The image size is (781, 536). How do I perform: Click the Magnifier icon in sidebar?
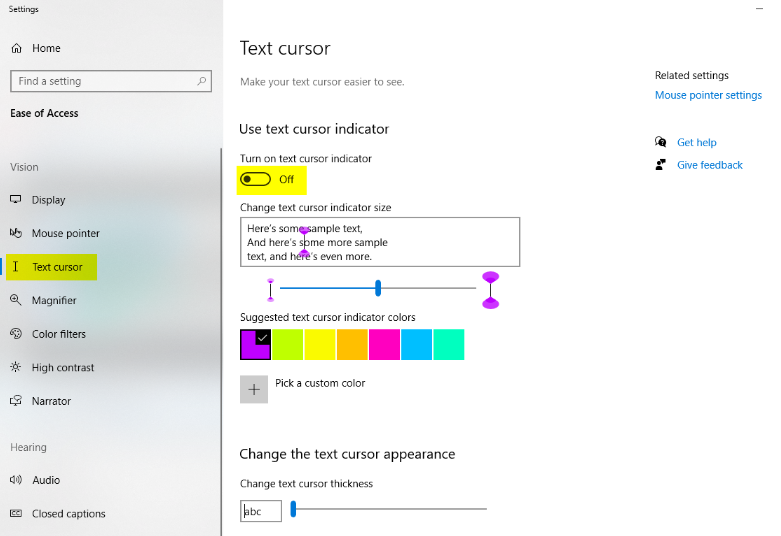[x=16, y=300]
